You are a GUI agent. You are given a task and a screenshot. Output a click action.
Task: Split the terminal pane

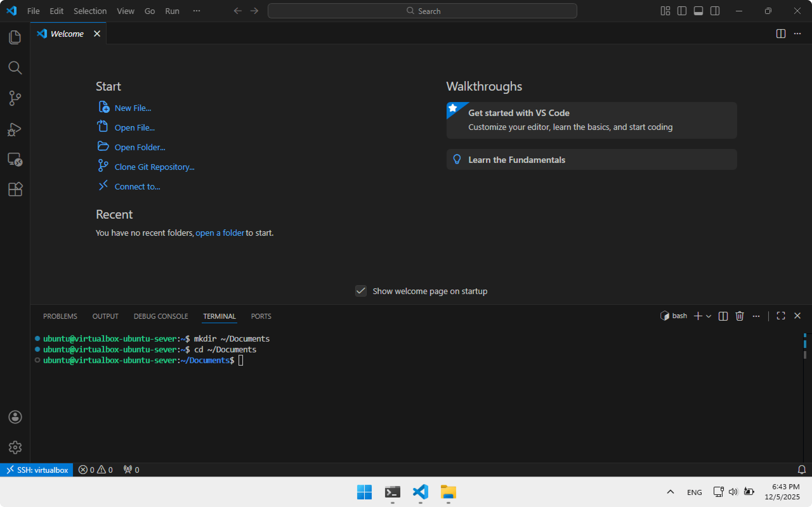click(x=723, y=316)
